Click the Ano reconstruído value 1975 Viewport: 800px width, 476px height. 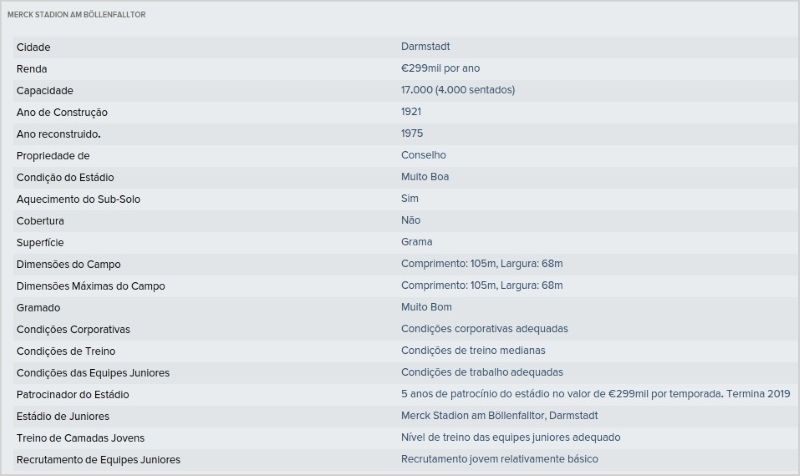click(412, 133)
